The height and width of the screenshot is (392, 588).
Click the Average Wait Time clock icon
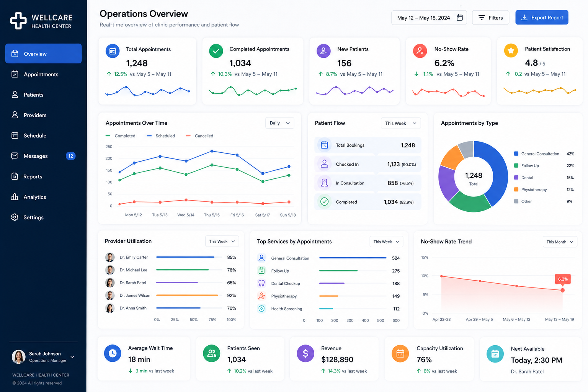pos(113,353)
